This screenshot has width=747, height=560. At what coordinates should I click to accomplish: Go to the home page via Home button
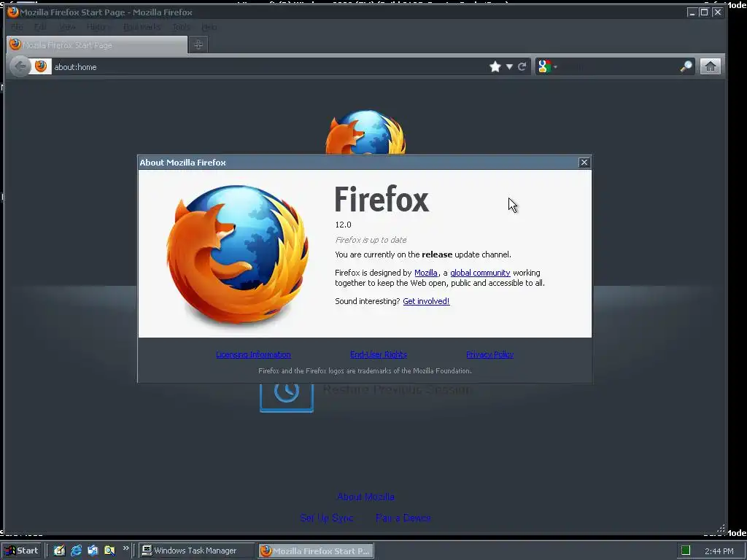point(710,66)
